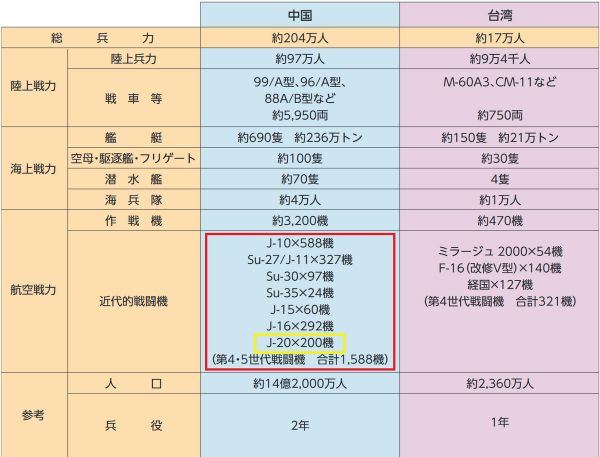Screen dimensions: 600x457
Task: Click China's population 約14億2,000万人
Action: pos(299,384)
